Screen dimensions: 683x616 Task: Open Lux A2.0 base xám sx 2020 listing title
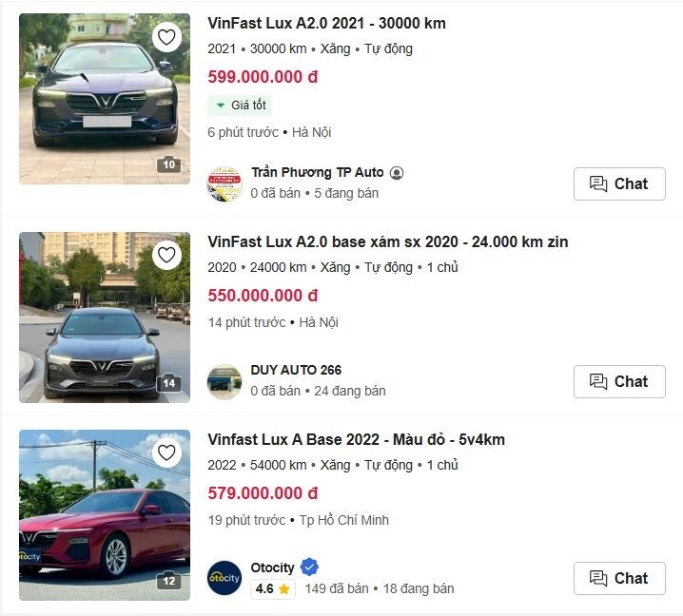pos(387,241)
